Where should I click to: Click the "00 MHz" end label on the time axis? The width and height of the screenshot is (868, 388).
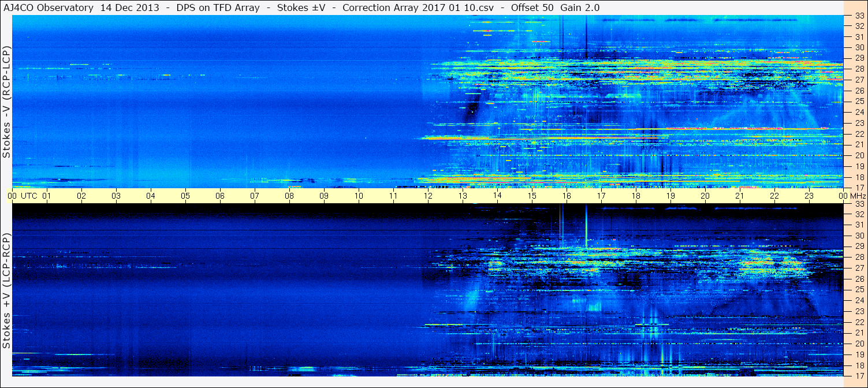point(852,196)
